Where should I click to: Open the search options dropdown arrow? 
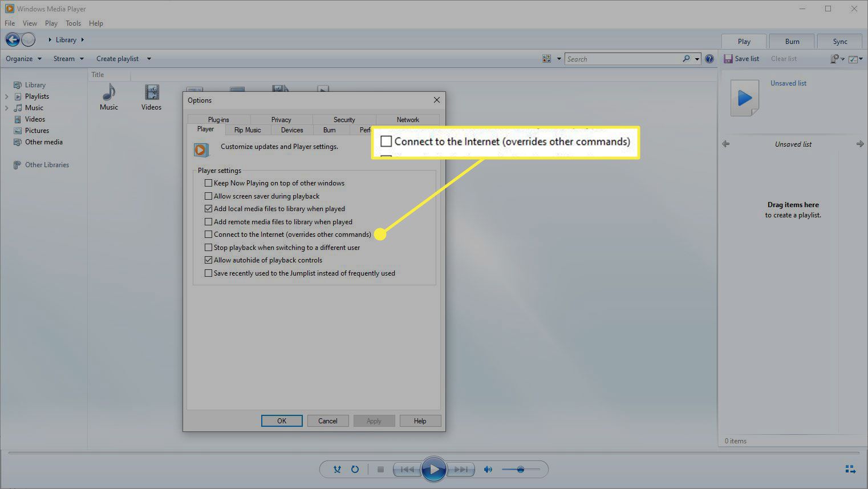coord(697,59)
